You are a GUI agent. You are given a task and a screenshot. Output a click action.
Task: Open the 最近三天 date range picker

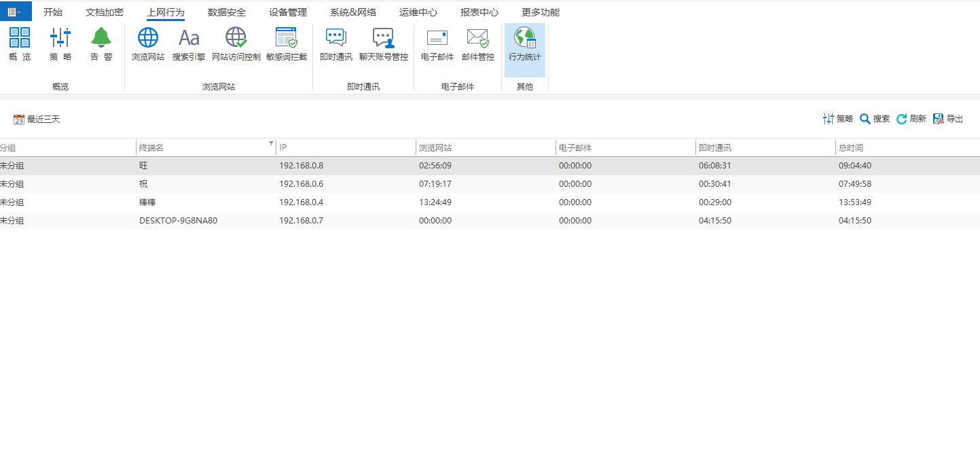37,120
